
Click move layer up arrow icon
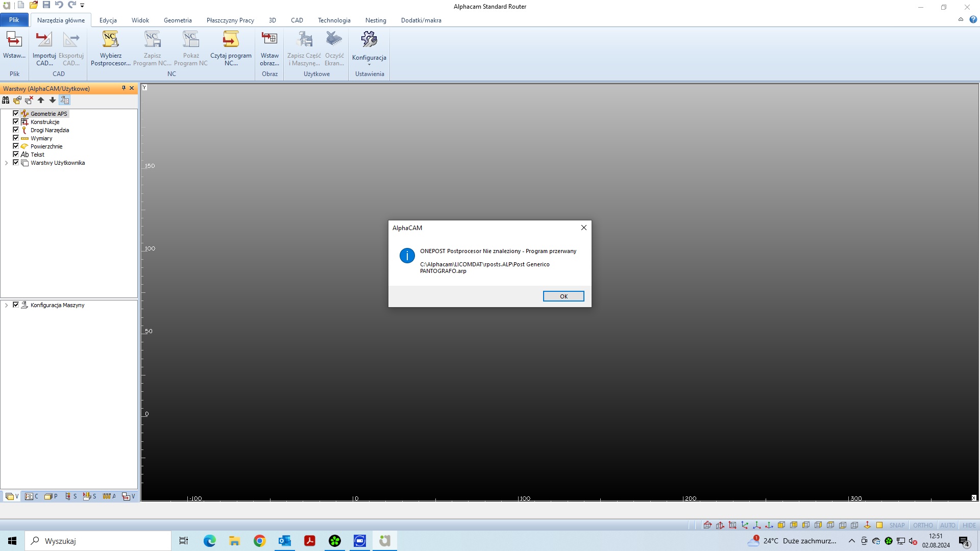tap(41, 101)
